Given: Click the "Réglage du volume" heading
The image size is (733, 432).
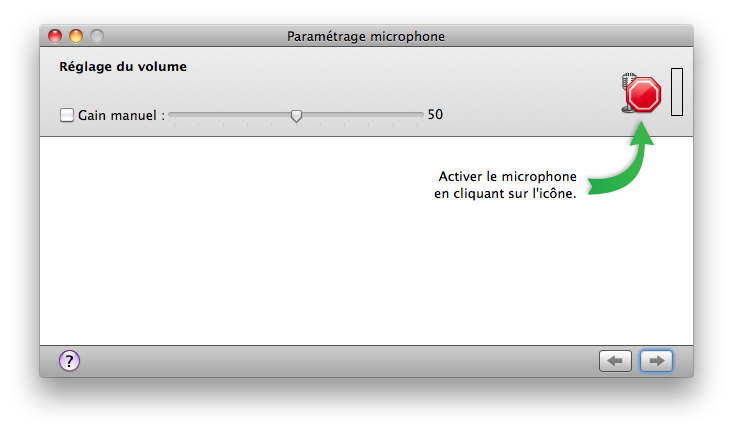Looking at the screenshot, I should [123, 67].
